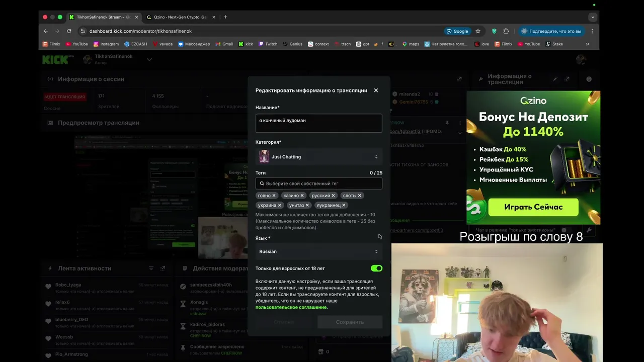Remove the казино tag
The width and height of the screenshot is (644, 362).
click(302, 196)
